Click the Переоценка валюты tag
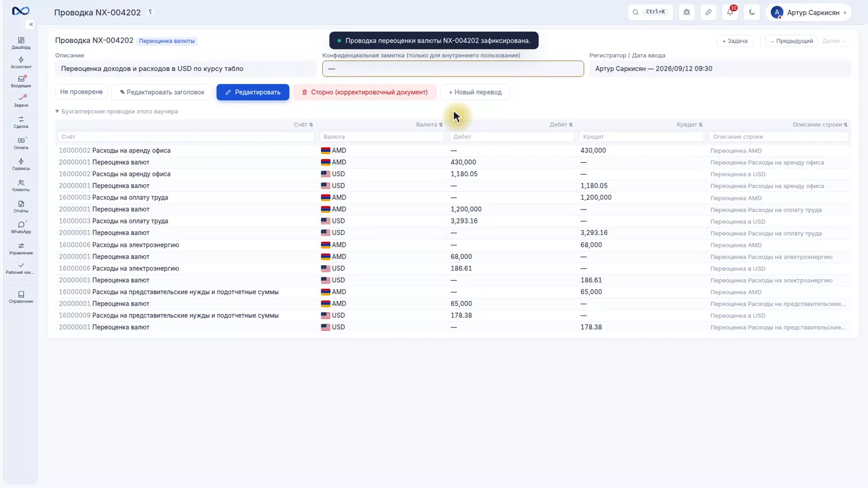Screen dimensions: 868x488 [x=167, y=41]
